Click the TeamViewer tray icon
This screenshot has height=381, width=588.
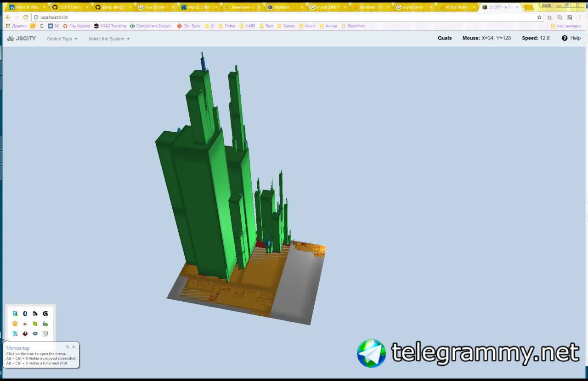click(15, 314)
